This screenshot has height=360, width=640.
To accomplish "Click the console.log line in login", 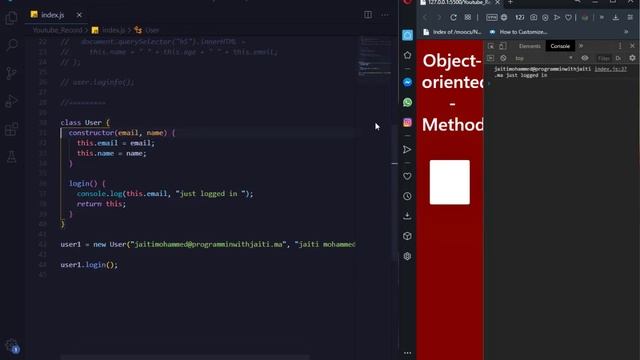I will 165,193.
